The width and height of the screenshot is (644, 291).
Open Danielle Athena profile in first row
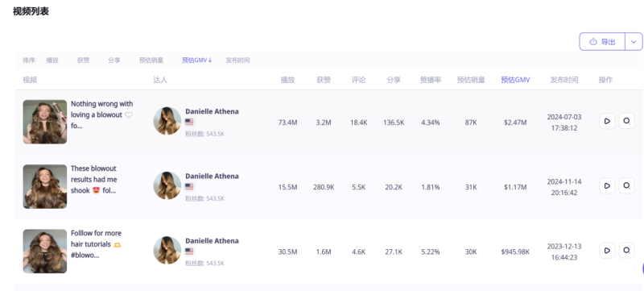[212, 111]
